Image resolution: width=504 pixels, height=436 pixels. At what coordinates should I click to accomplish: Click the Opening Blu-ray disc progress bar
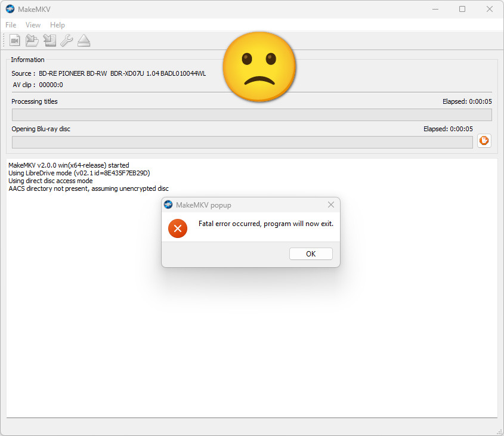[242, 142]
